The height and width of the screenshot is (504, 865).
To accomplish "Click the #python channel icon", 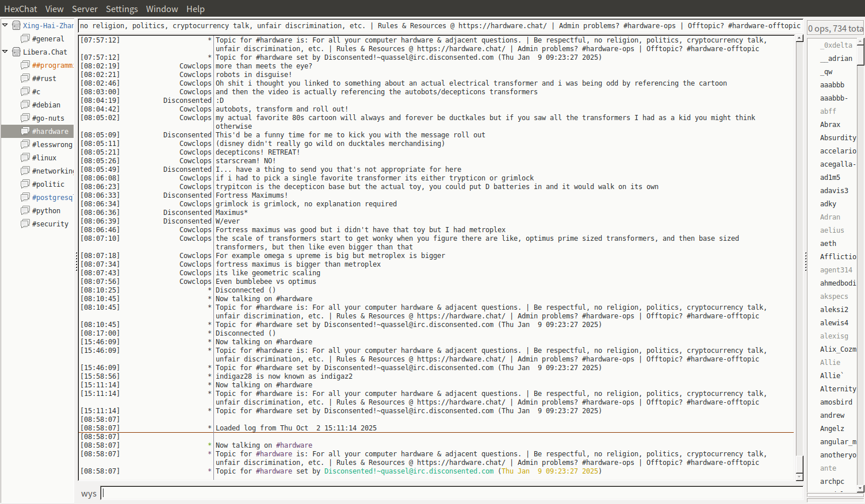I will coord(25,210).
